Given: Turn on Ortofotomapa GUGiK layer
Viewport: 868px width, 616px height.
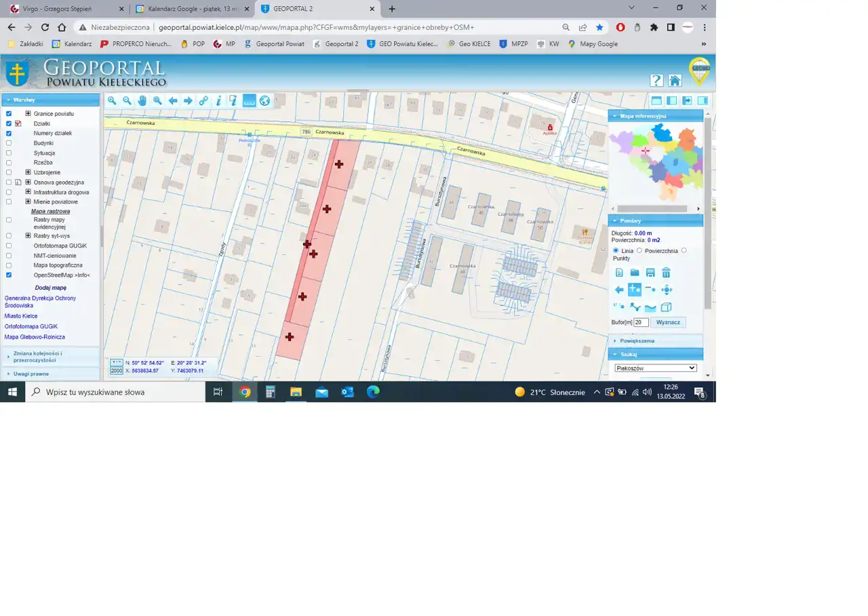Looking at the screenshot, I should (x=9, y=246).
